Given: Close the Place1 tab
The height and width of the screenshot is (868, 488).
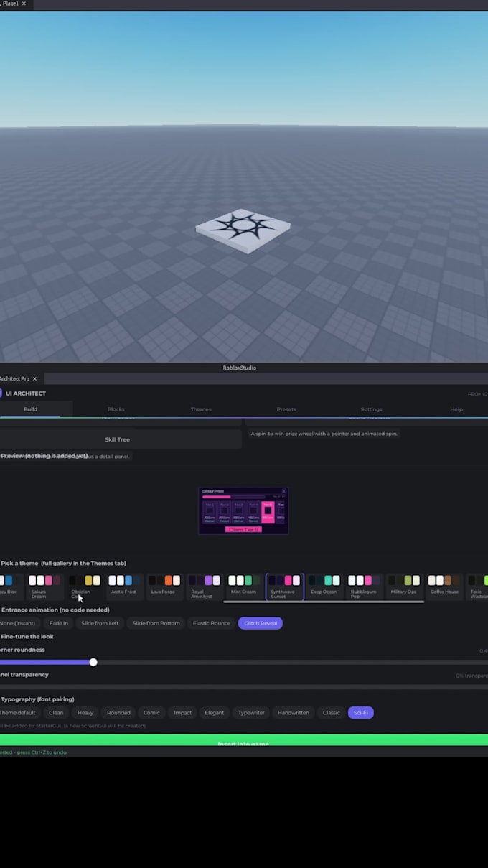Looking at the screenshot, I should click(24, 4).
